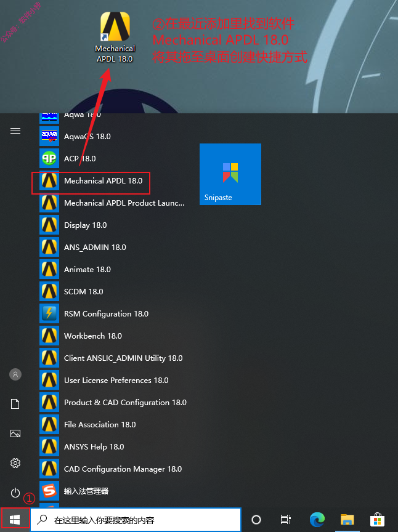Image resolution: width=398 pixels, height=532 pixels.
Task: Launch Microsoft Edge from the taskbar
Action: (x=317, y=520)
